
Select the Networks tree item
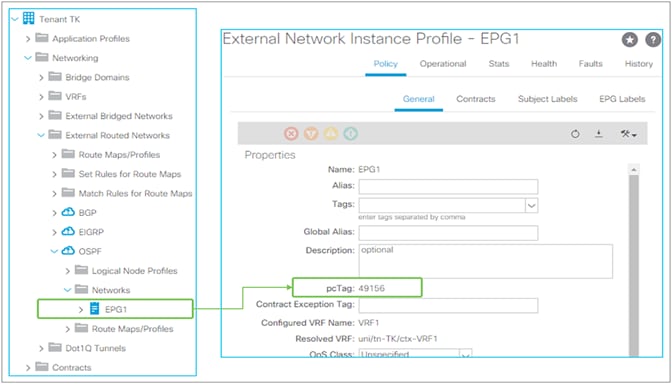pyautogui.click(x=111, y=290)
